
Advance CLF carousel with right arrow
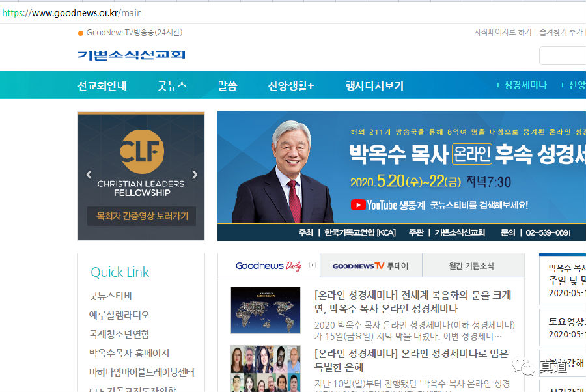click(194, 175)
